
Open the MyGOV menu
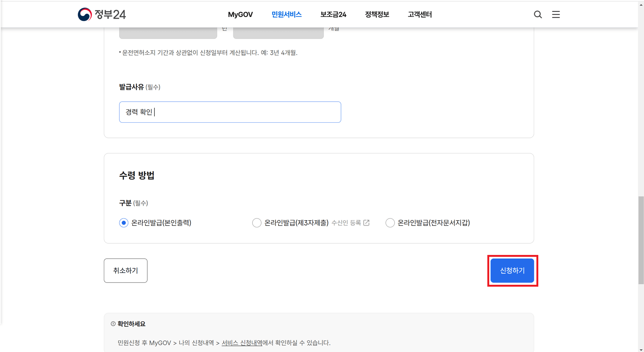coord(240,14)
